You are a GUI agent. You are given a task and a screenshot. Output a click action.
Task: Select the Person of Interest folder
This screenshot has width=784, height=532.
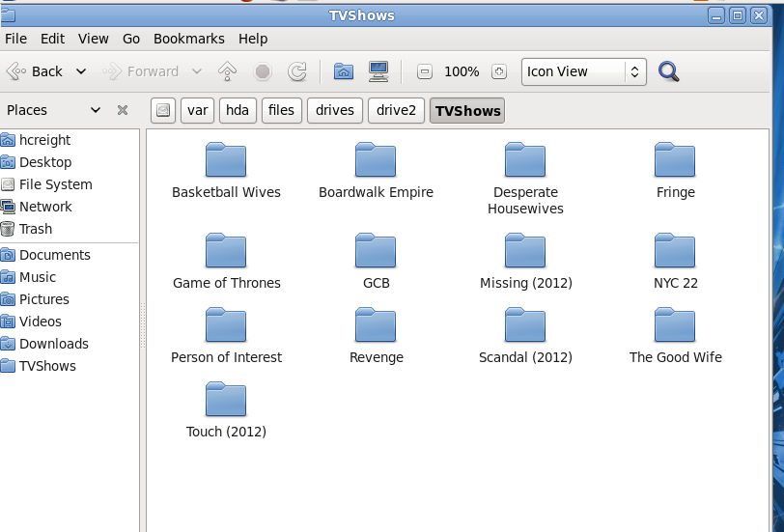[x=227, y=336]
